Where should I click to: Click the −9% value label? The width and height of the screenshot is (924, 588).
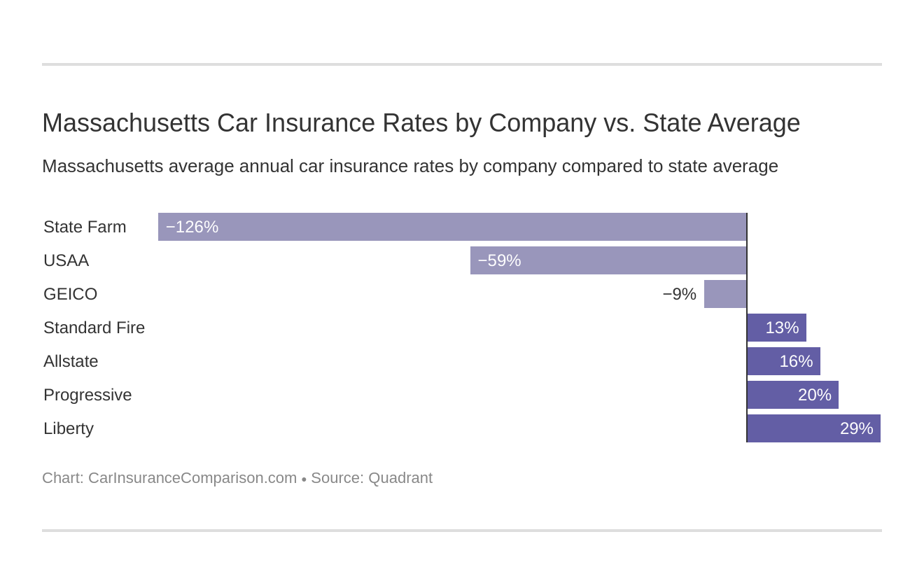(679, 294)
